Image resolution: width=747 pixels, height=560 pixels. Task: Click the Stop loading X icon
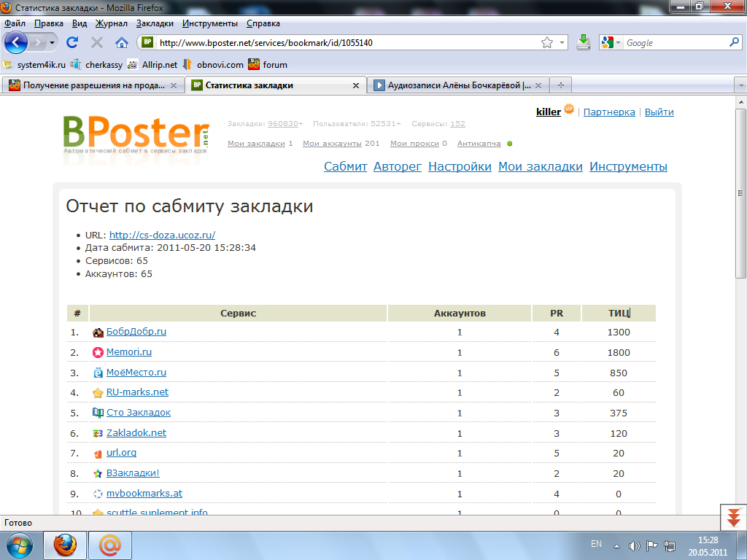tap(97, 43)
